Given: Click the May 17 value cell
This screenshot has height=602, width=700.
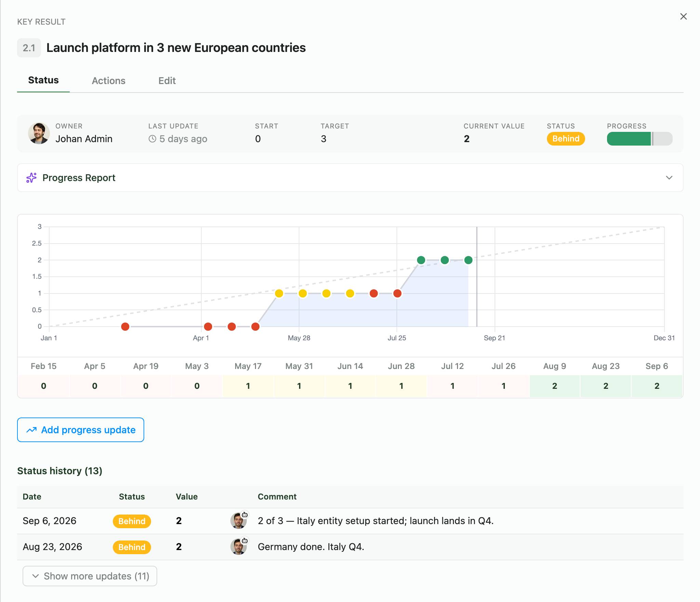Looking at the screenshot, I should click(248, 386).
